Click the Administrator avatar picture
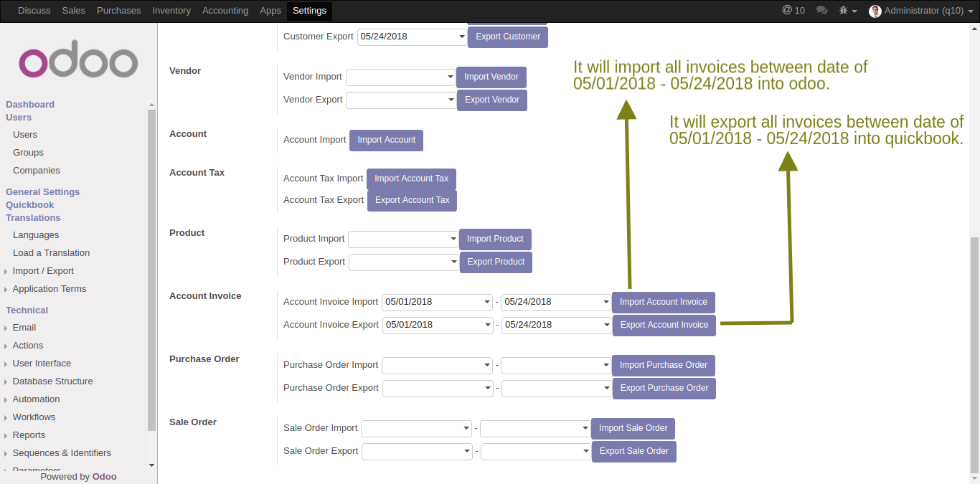This screenshot has height=484, width=980. point(875,11)
